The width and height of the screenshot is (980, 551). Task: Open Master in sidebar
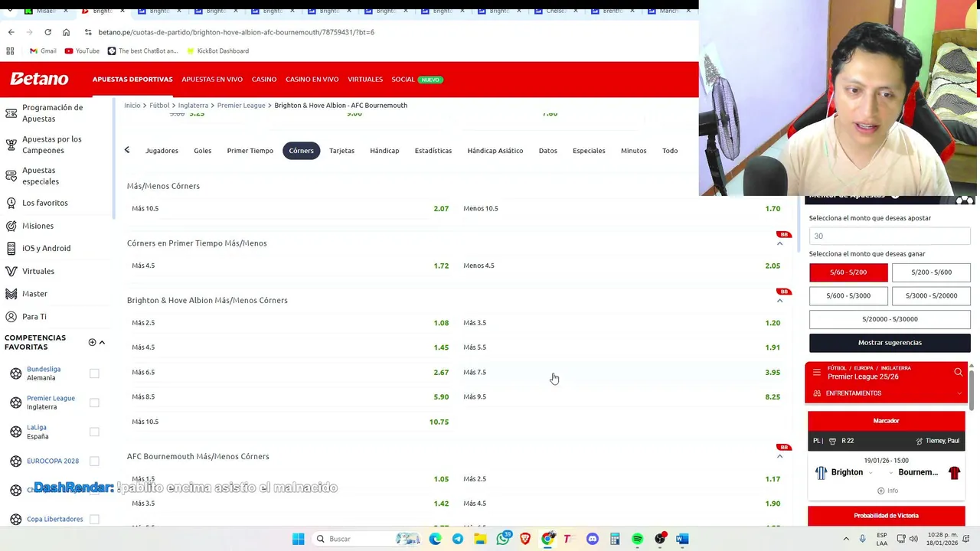tap(34, 294)
